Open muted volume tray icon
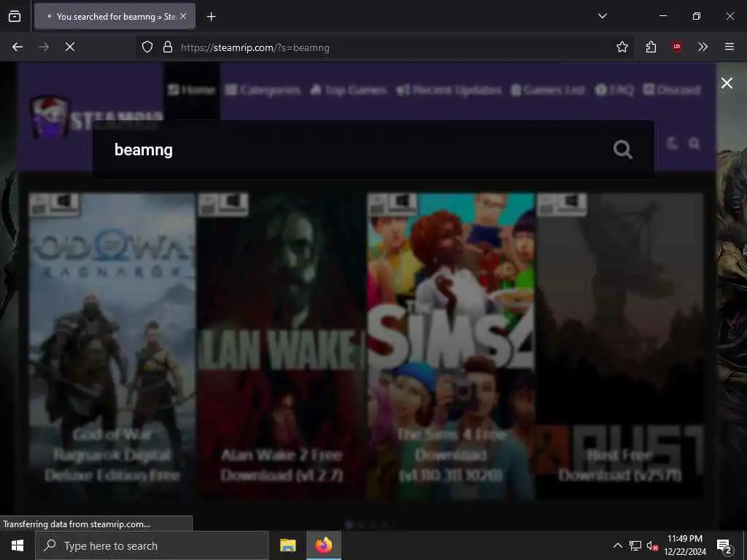Image resolution: width=747 pixels, height=560 pixels. [652, 545]
